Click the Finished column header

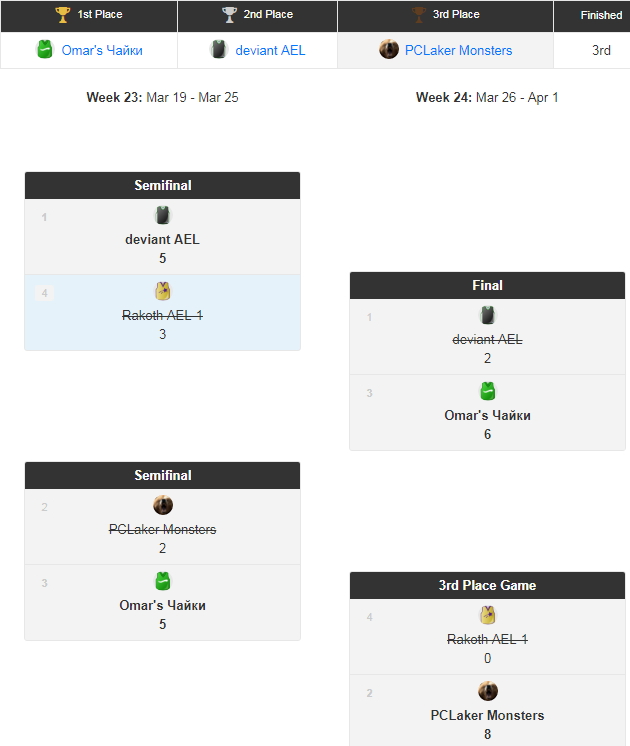point(601,15)
